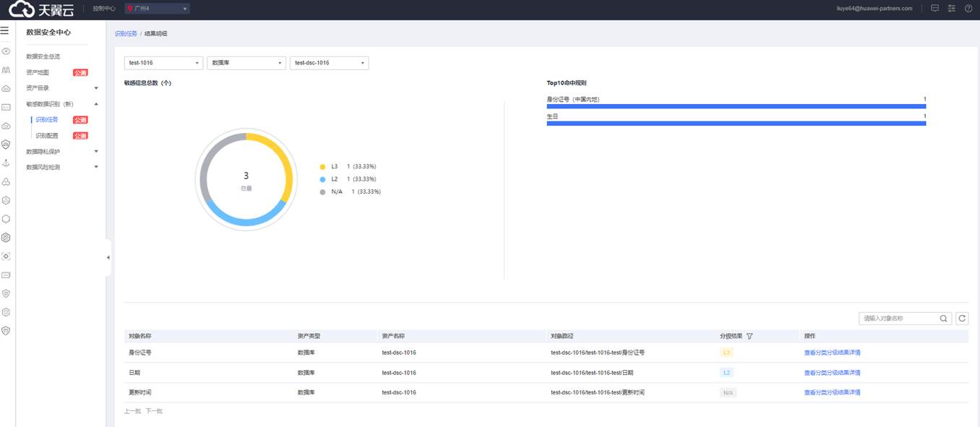Select 识别配置 in the sidebar menu
The image size is (980, 427).
pyautogui.click(x=47, y=136)
